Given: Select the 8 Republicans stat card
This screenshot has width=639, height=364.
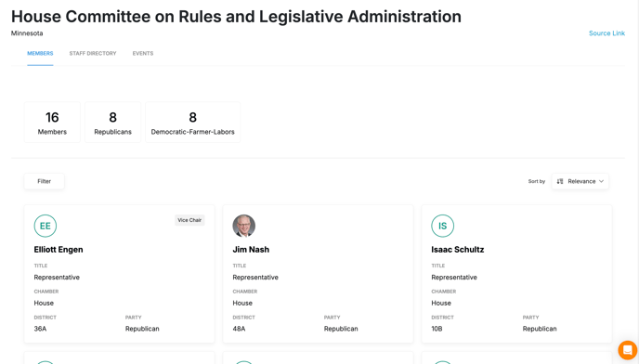Looking at the screenshot, I should (113, 123).
